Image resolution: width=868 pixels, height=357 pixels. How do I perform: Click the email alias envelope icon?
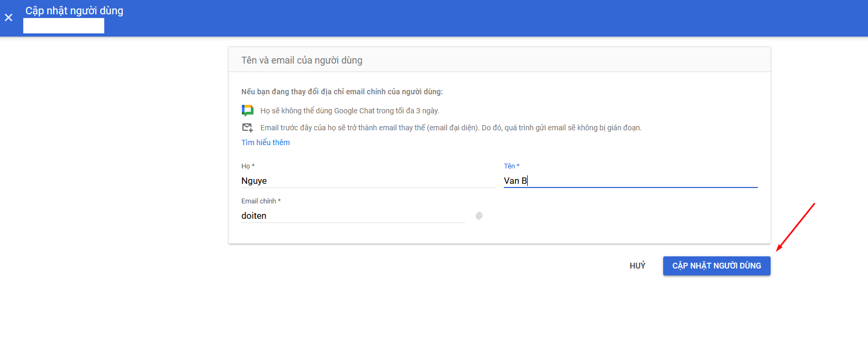tap(247, 128)
